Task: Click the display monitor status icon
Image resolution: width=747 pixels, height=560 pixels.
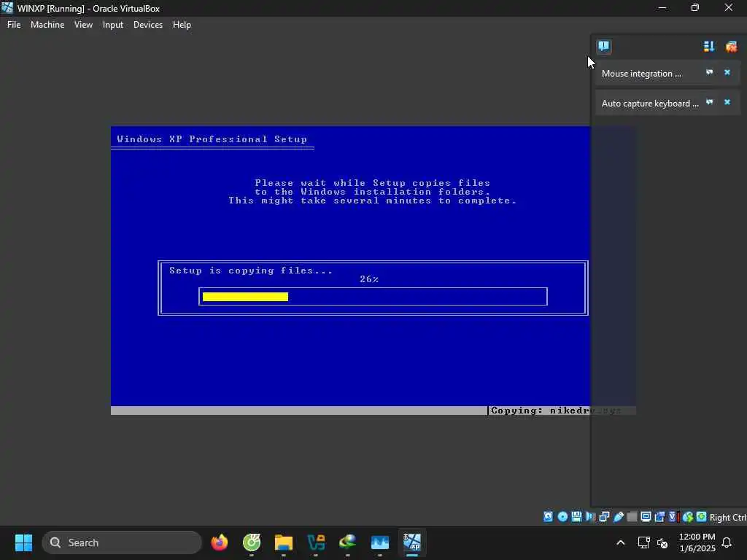Action: (x=646, y=517)
